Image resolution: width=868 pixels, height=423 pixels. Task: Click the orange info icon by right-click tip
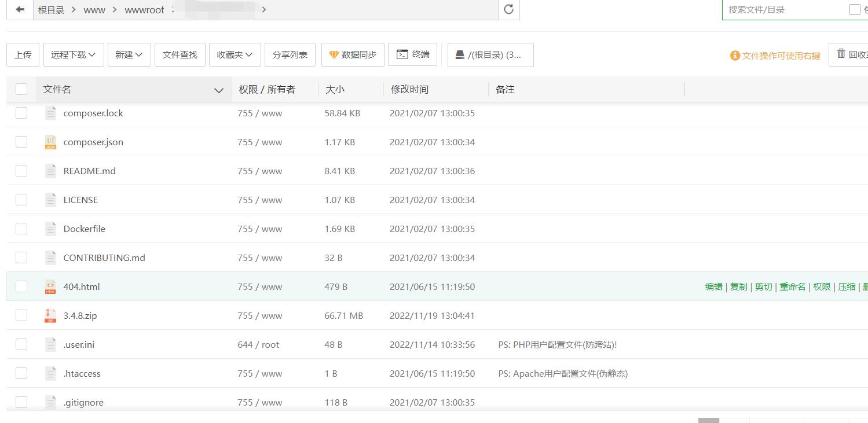click(x=735, y=56)
